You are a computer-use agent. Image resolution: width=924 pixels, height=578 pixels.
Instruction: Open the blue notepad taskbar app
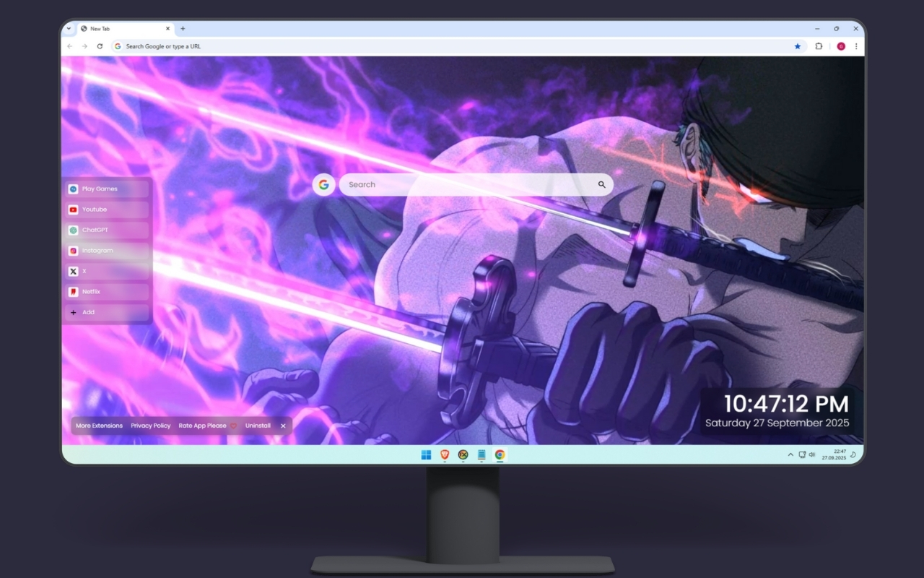pos(481,454)
